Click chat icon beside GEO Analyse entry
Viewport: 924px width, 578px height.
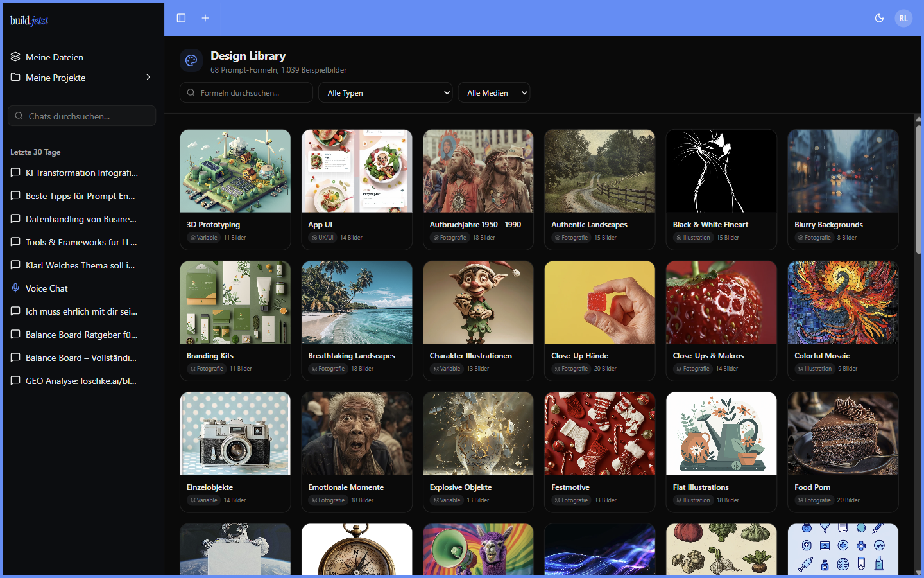(x=15, y=380)
